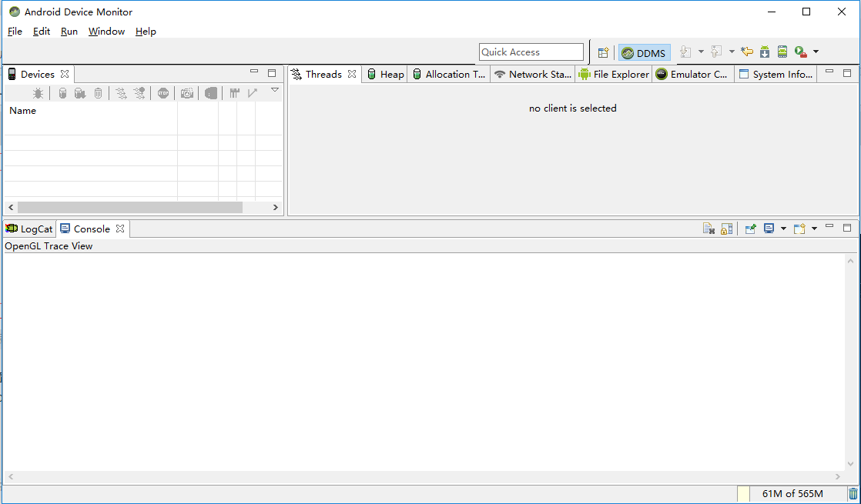Click the Capture system wide trace icon

[234, 93]
